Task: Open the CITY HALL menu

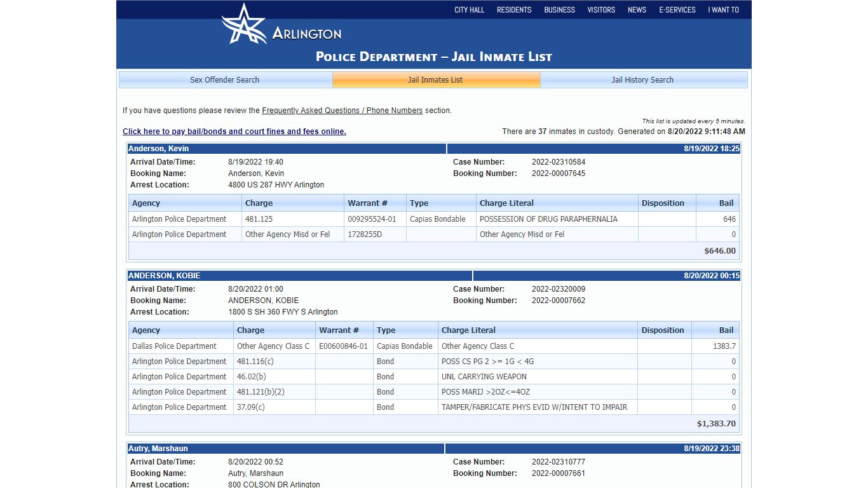Action: point(469,10)
